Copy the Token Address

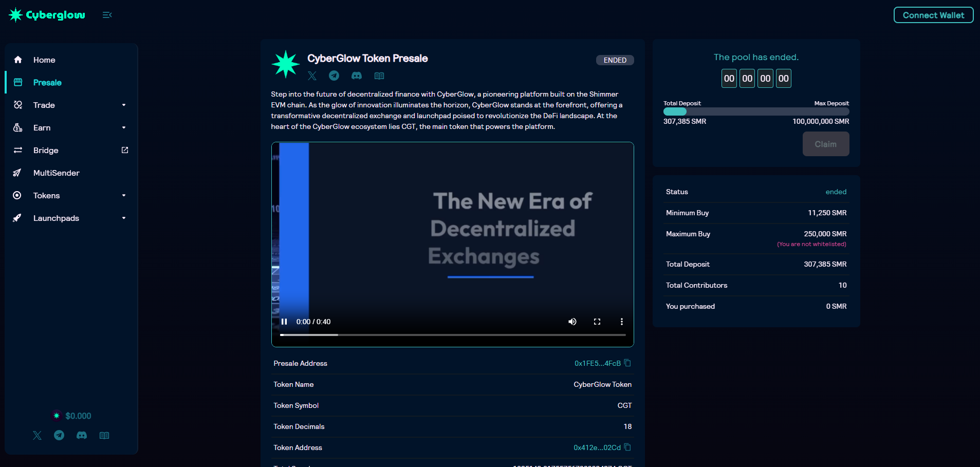627,447
